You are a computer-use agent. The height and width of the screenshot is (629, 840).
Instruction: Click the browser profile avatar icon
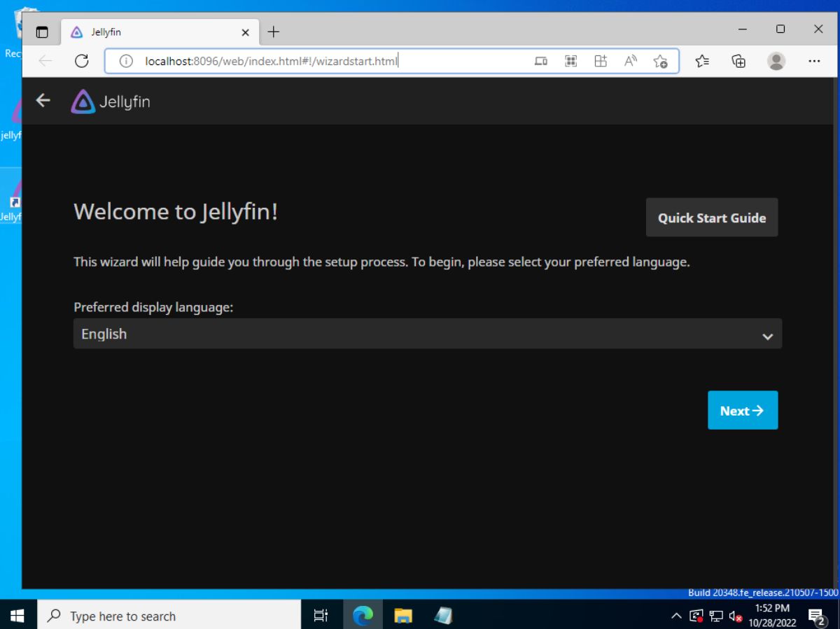coord(776,62)
